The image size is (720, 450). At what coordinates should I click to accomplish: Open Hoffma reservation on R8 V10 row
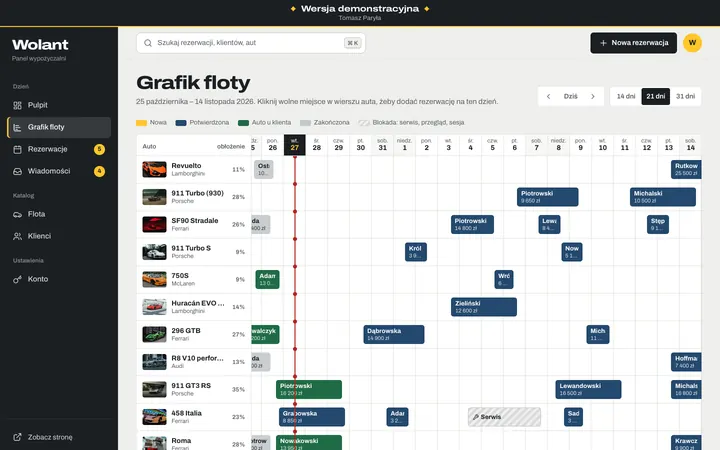(x=686, y=362)
